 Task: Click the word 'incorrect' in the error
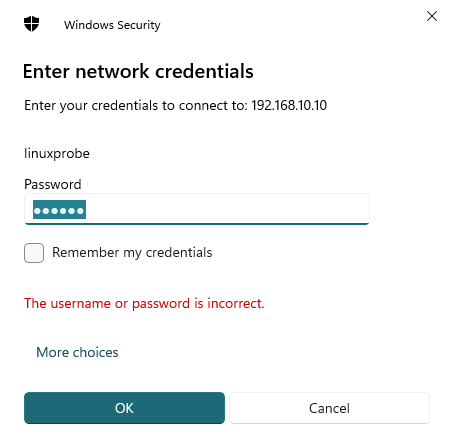(x=235, y=304)
